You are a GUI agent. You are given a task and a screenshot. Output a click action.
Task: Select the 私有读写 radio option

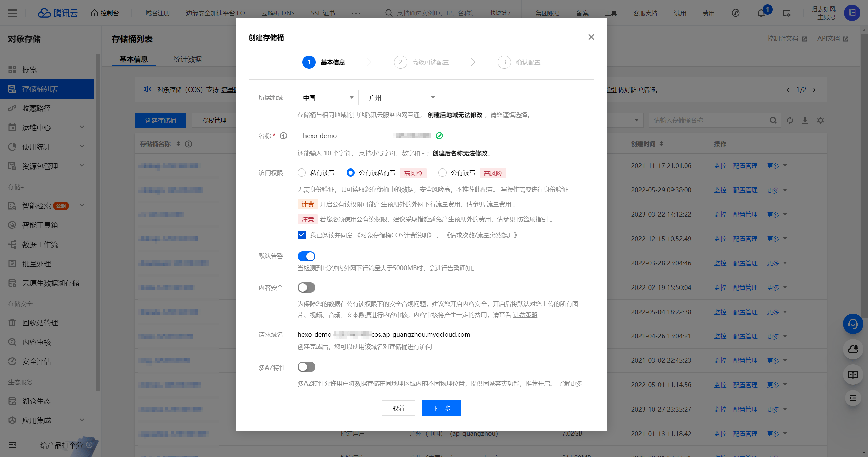pyautogui.click(x=302, y=173)
